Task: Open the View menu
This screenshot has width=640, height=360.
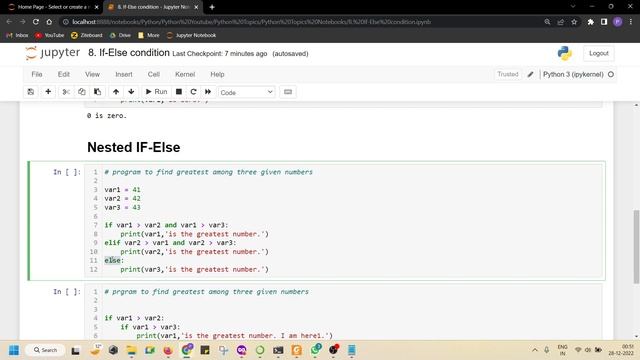Action: pyautogui.click(x=92, y=74)
